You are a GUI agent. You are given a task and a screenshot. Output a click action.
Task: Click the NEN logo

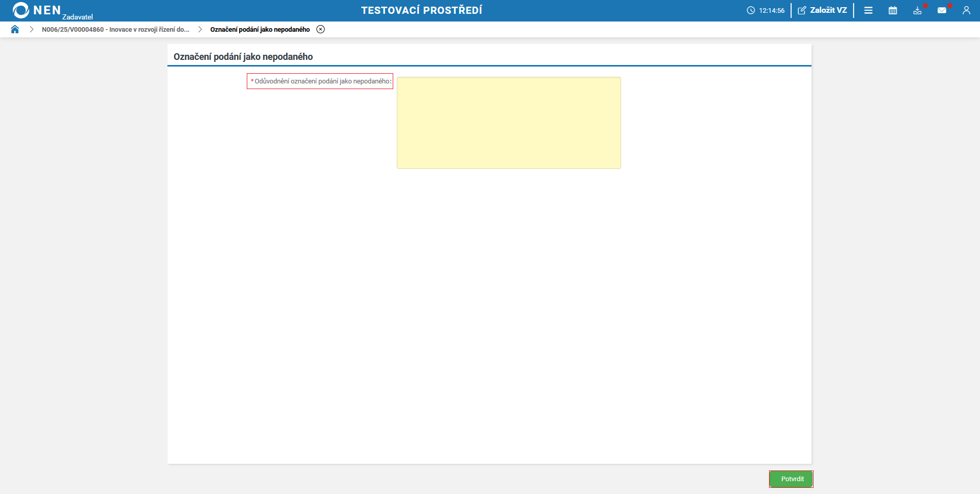pyautogui.click(x=21, y=10)
